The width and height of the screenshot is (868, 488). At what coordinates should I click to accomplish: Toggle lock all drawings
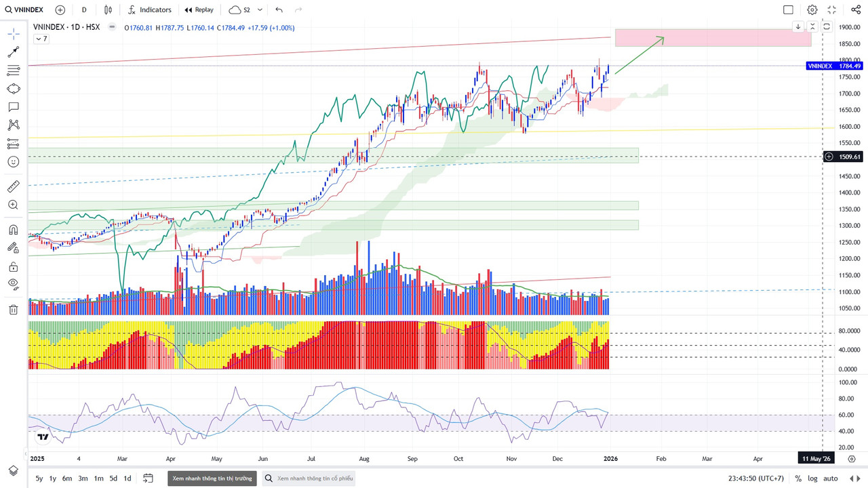pyautogui.click(x=14, y=266)
